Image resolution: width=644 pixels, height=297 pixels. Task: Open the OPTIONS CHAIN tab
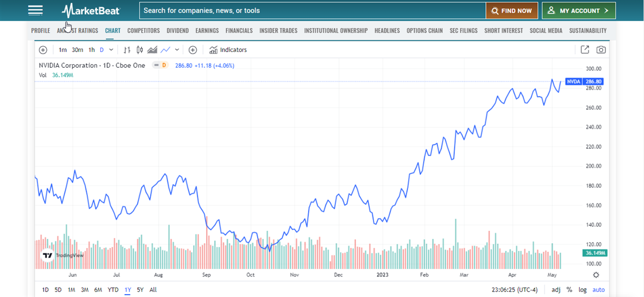(x=424, y=31)
